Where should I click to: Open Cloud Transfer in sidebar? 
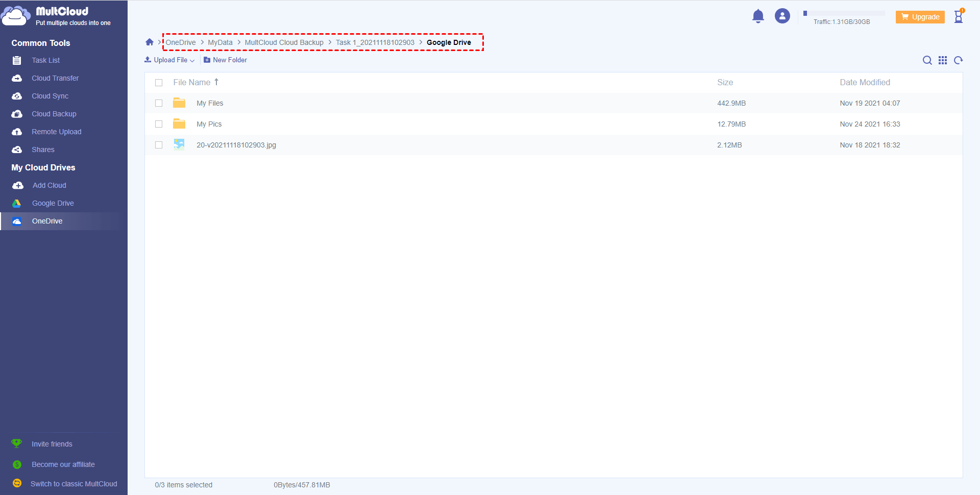pos(55,78)
